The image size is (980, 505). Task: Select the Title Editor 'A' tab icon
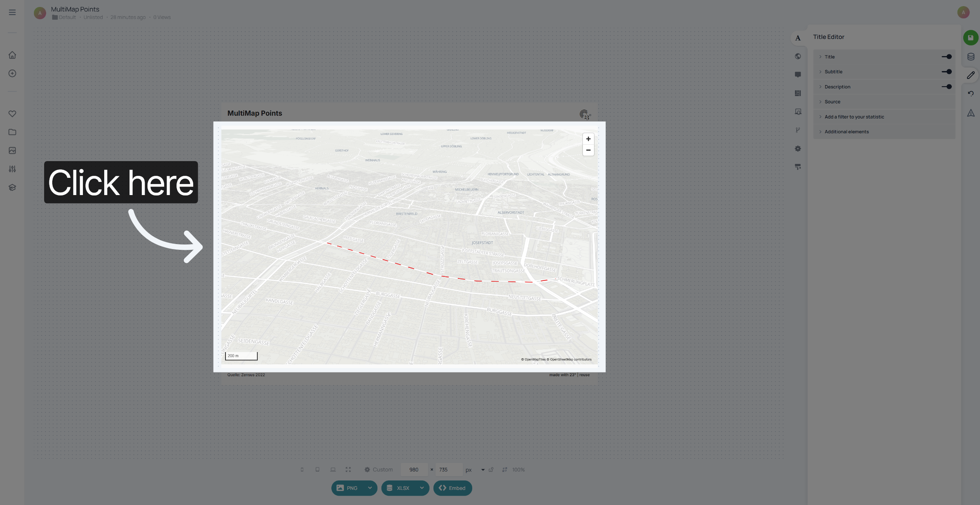[x=798, y=38]
